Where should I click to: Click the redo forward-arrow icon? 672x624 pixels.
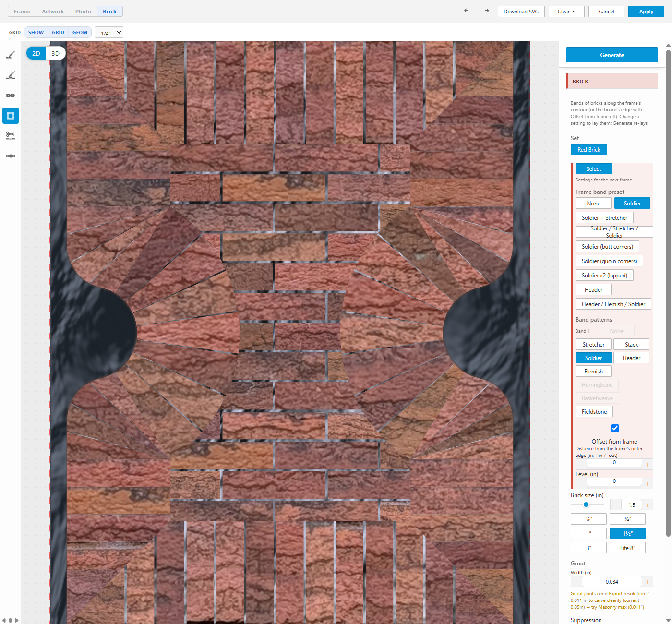point(487,11)
